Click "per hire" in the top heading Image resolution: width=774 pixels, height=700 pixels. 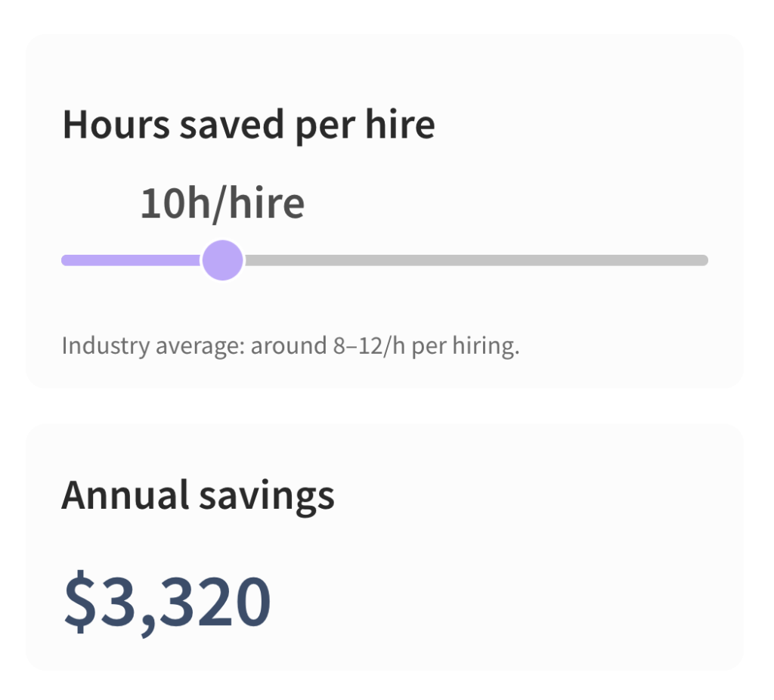click(365, 125)
